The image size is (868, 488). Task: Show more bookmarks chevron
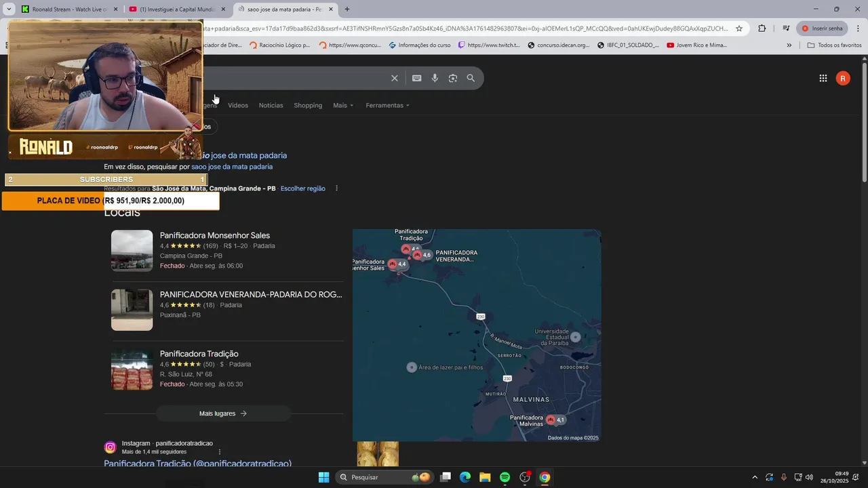(789, 45)
